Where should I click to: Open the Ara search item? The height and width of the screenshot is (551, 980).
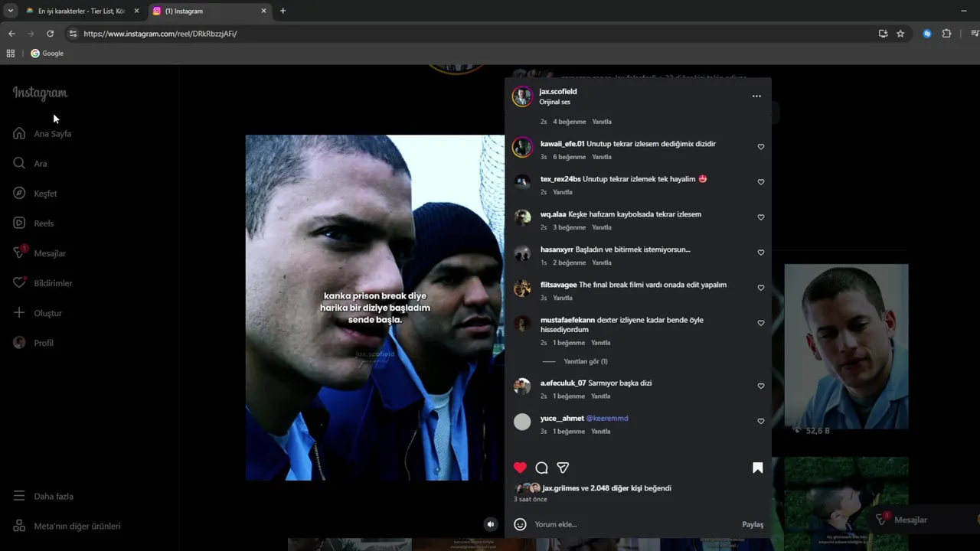(31, 163)
